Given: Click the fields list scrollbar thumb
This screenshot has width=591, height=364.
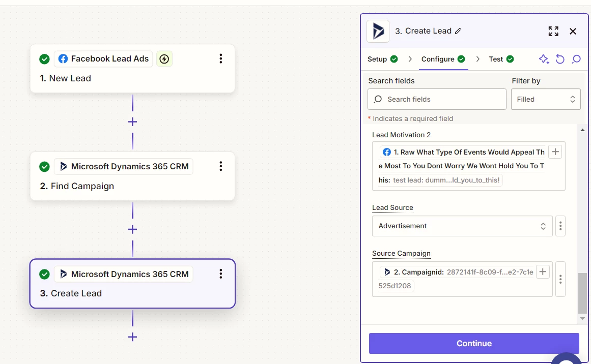Looking at the screenshot, I should pyautogui.click(x=582, y=293).
